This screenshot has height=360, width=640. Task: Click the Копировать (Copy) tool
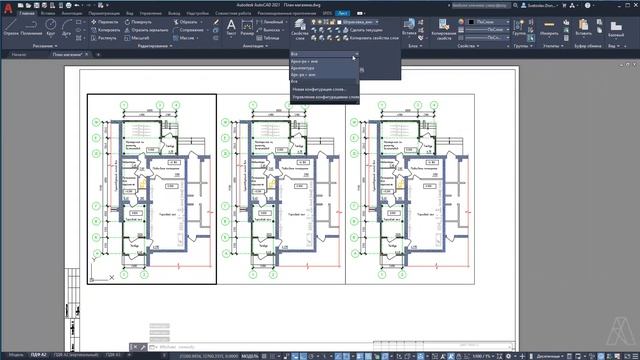tap(105, 30)
